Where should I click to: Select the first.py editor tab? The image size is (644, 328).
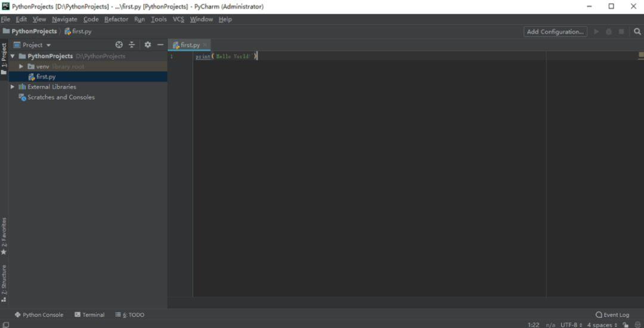[190, 45]
